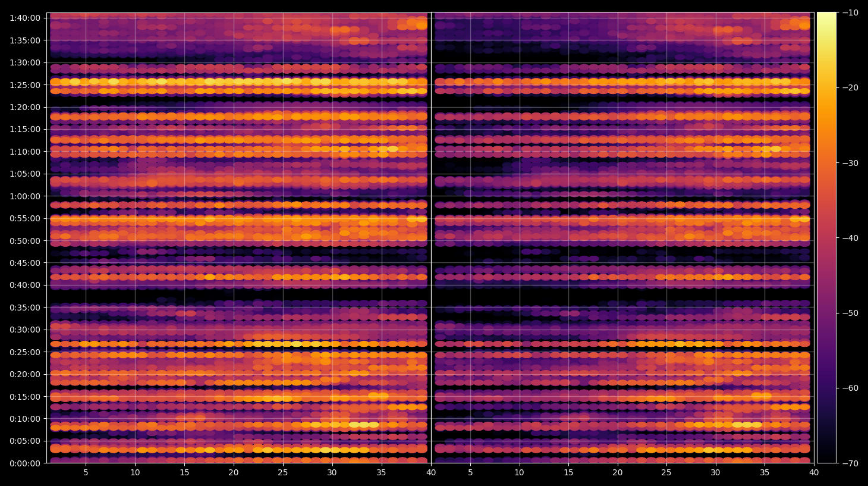Click the -40 colorbar scale label
The width and height of the screenshot is (868, 486).
pyautogui.click(x=851, y=238)
